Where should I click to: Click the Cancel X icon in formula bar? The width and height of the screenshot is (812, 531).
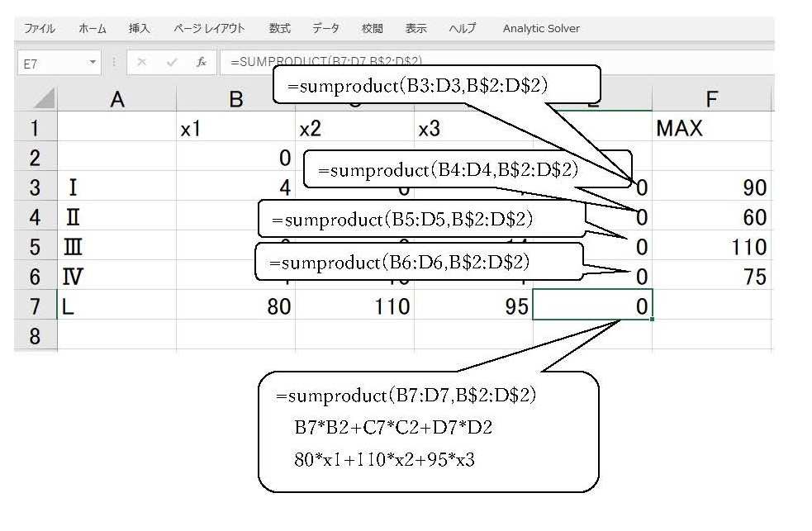[x=142, y=63]
